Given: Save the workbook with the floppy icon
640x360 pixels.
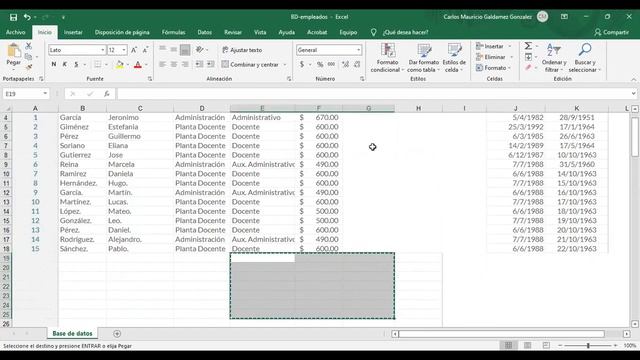Looking at the screenshot, I should pos(13,17).
